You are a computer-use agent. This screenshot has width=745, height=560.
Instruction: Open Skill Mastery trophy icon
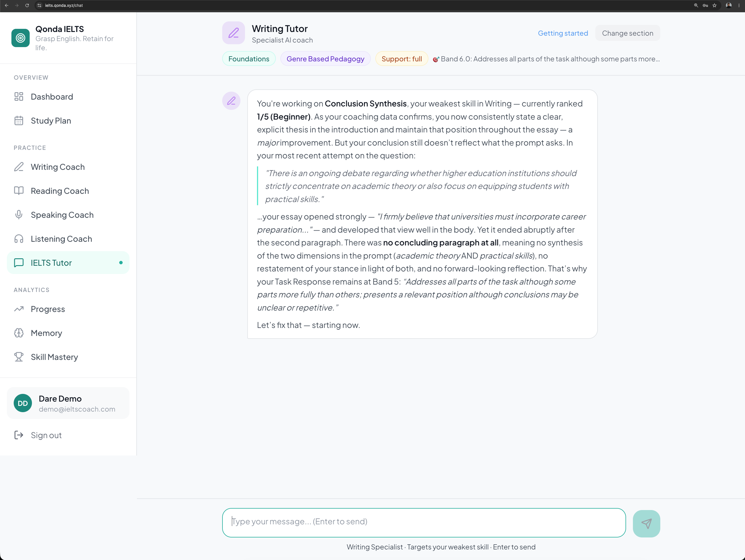coord(19,357)
